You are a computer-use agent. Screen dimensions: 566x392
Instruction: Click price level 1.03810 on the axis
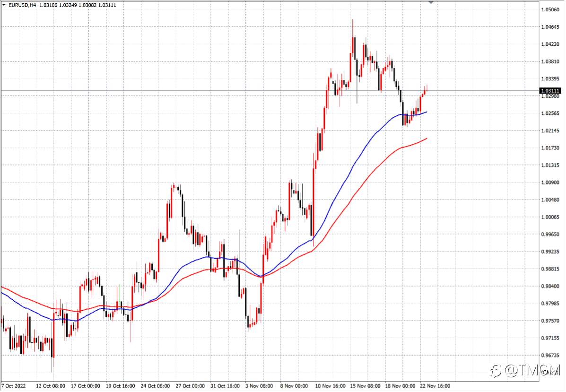click(x=550, y=61)
